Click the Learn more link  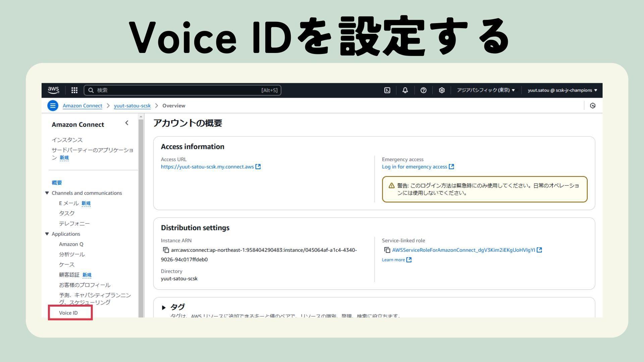pos(393,260)
